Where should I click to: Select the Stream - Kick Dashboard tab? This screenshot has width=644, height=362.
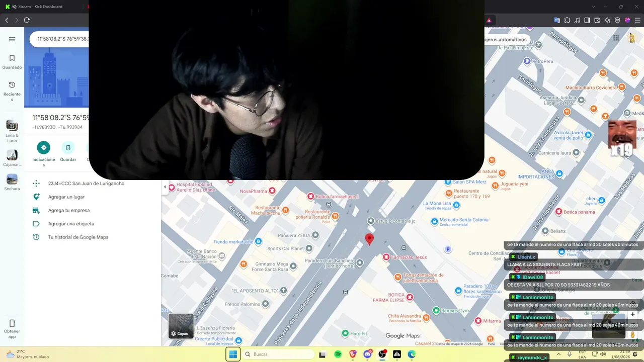pos(40,7)
